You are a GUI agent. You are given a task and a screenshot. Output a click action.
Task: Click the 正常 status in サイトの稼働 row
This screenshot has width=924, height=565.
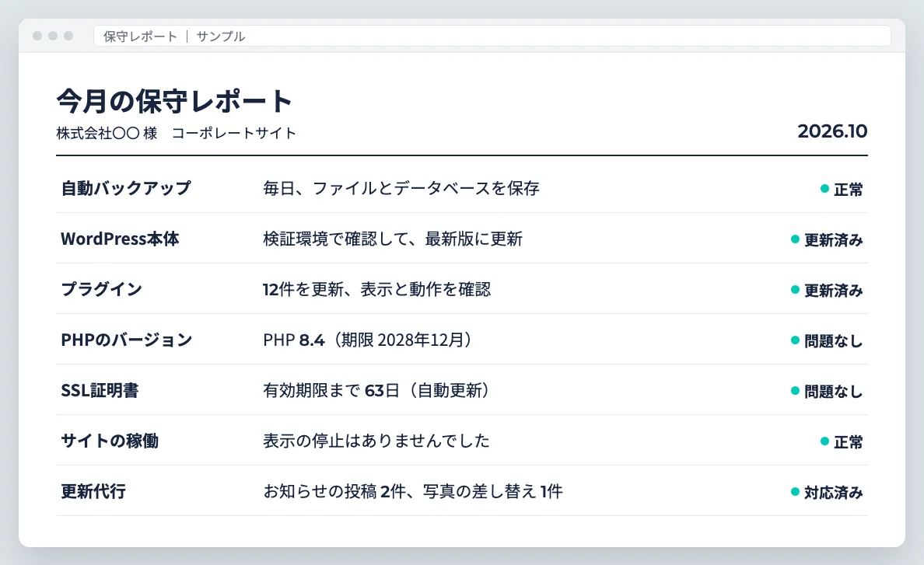click(x=848, y=441)
